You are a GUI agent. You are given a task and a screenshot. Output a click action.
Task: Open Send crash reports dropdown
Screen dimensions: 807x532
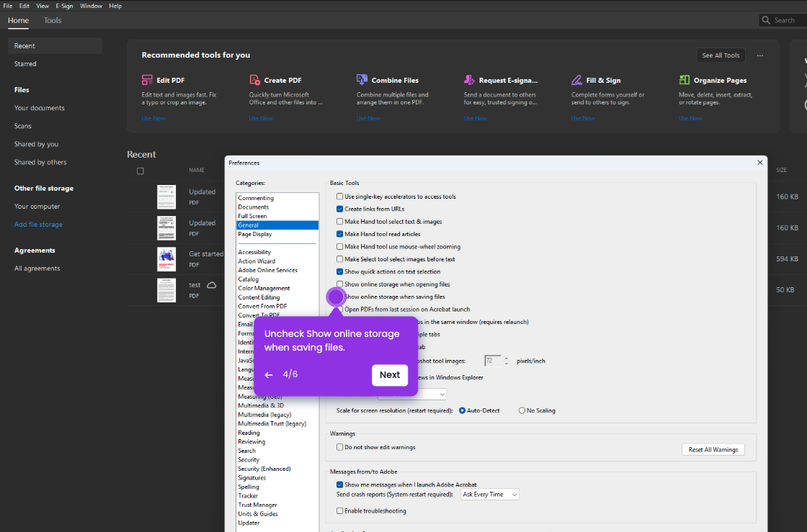tap(489, 495)
